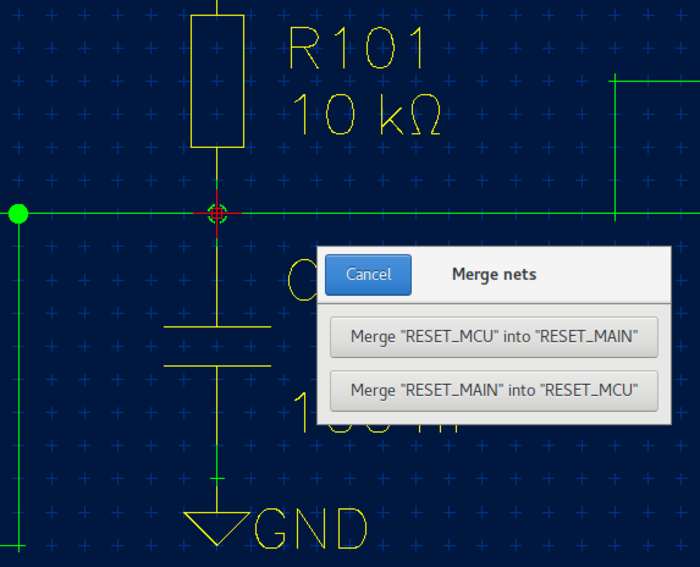Click the Merge nets dialog title

click(494, 274)
